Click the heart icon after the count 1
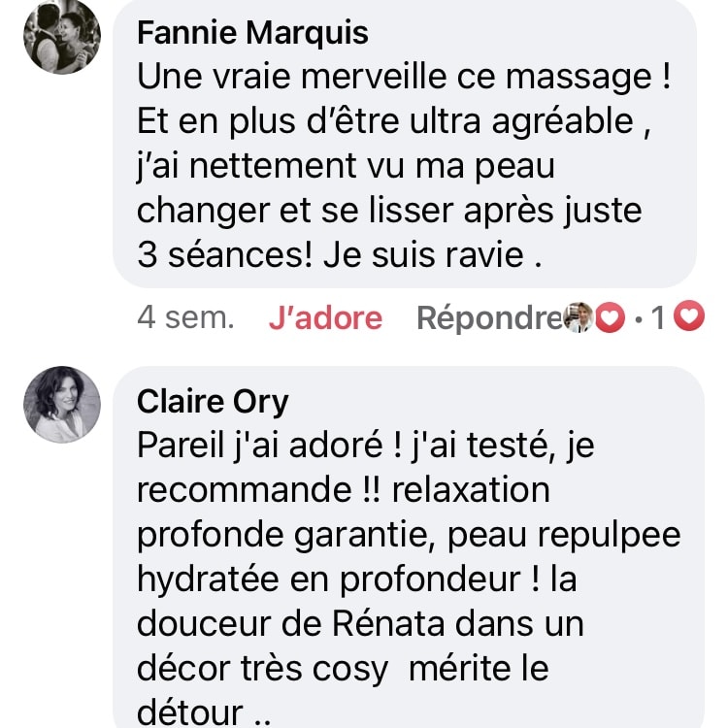Image resolution: width=728 pixels, height=728 pixels. click(x=689, y=316)
